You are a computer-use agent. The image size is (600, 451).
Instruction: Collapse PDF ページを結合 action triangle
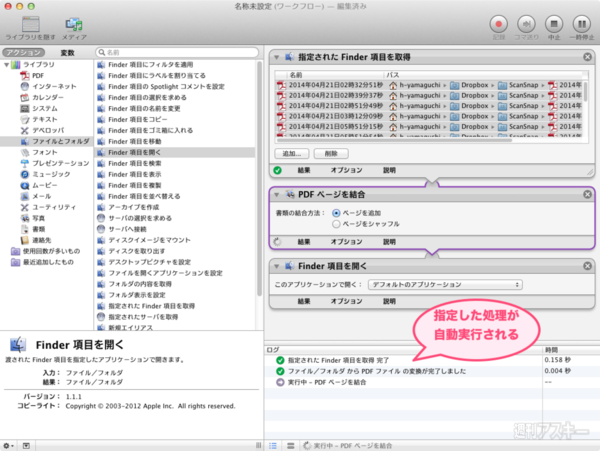pyautogui.click(x=276, y=195)
